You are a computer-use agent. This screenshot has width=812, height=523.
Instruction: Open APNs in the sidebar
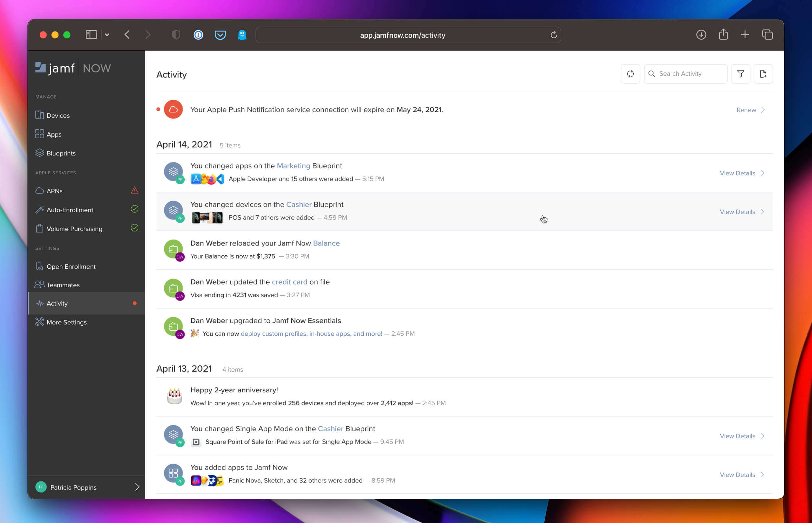(x=86, y=191)
